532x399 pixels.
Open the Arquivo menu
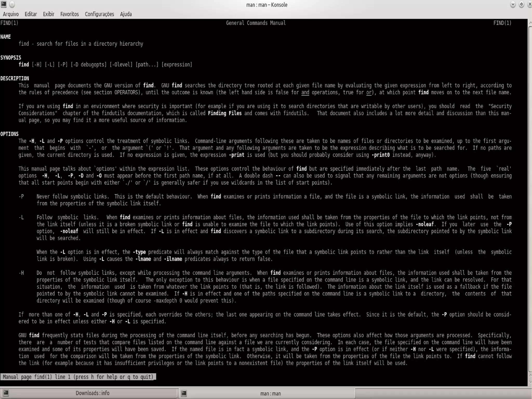pos(11,14)
